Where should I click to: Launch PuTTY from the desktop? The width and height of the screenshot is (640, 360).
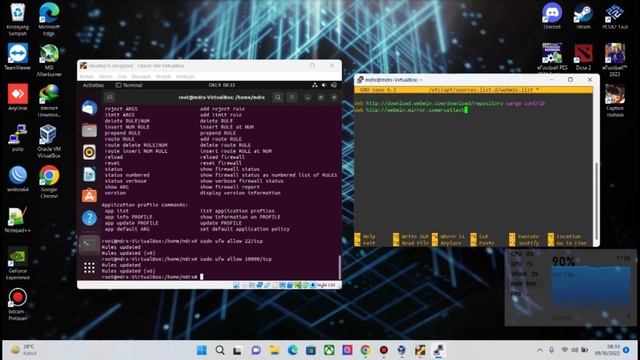pos(18,138)
